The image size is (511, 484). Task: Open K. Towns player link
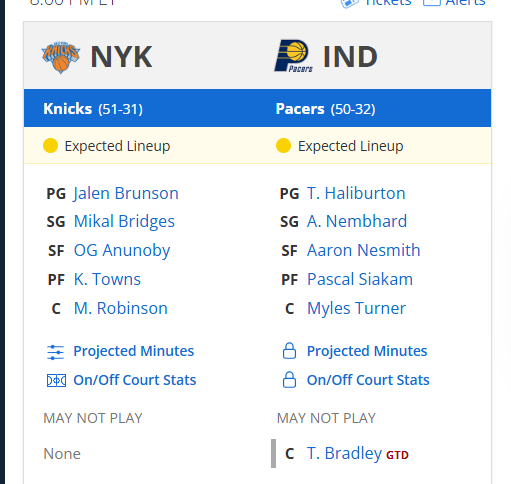(107, 279)
